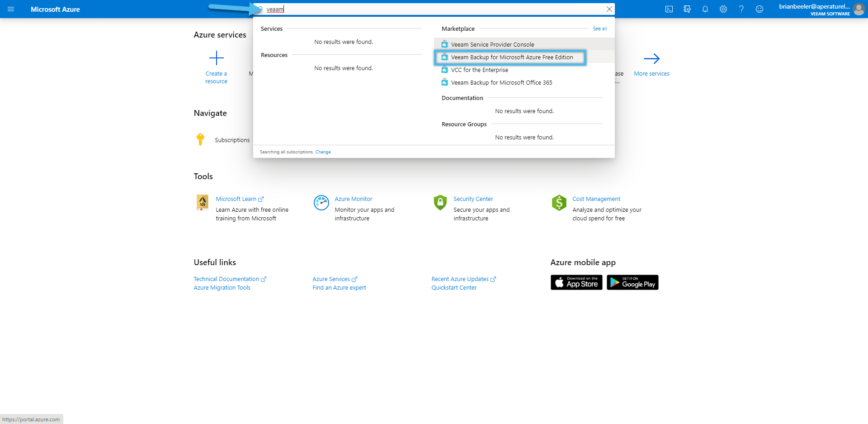Open Security Center link
The image size is (868, 424).
(473, 199)
